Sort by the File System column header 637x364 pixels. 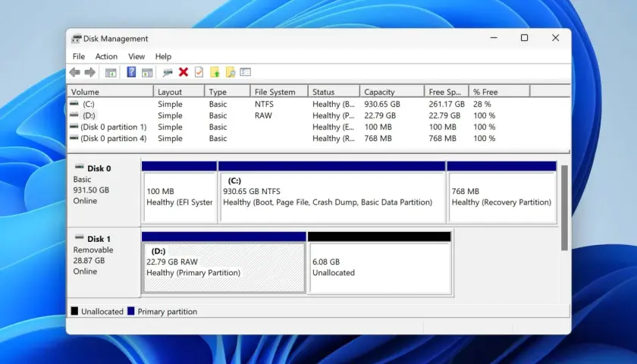(x=279, y=92)
